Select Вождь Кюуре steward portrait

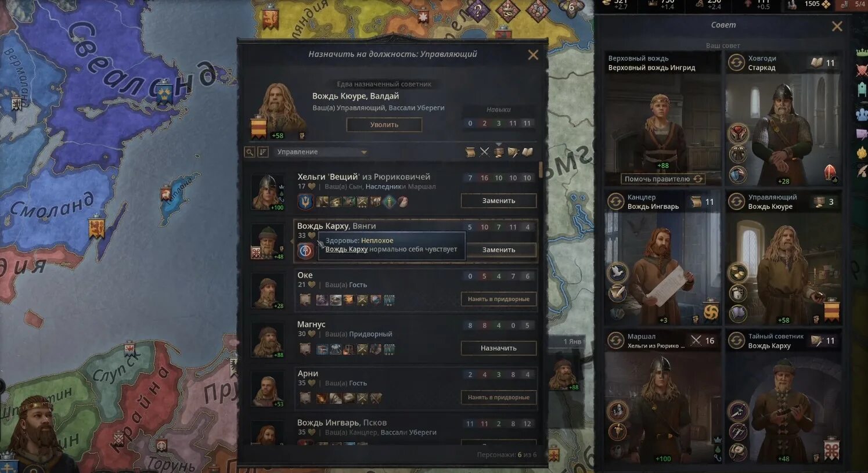pyautogui.click(x=783, y=268)
